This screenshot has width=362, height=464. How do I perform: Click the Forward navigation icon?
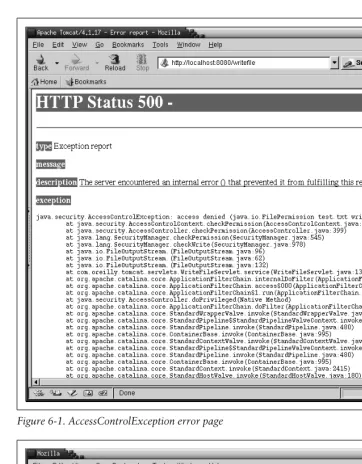coord(77,63)
